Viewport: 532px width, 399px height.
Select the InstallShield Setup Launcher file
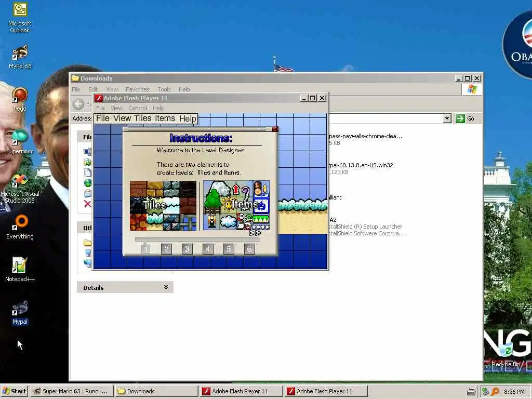(366, 227)
